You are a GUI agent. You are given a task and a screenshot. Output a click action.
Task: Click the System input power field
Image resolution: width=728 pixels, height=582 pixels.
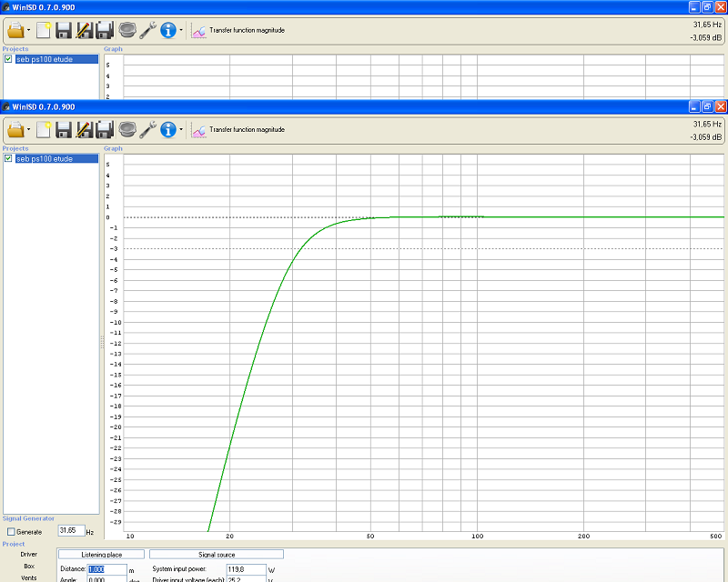click(x=246, y=569)
